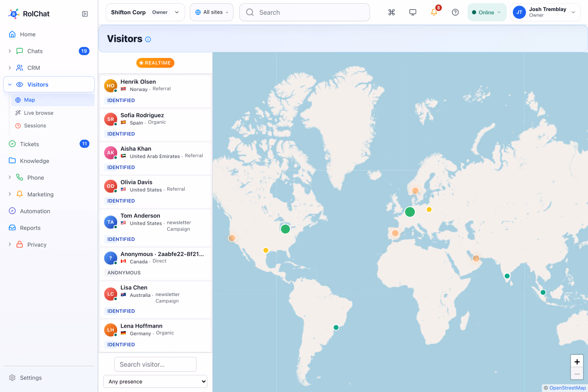
Task: Open Josh Tremblay account menu
Action: (545, 12)
